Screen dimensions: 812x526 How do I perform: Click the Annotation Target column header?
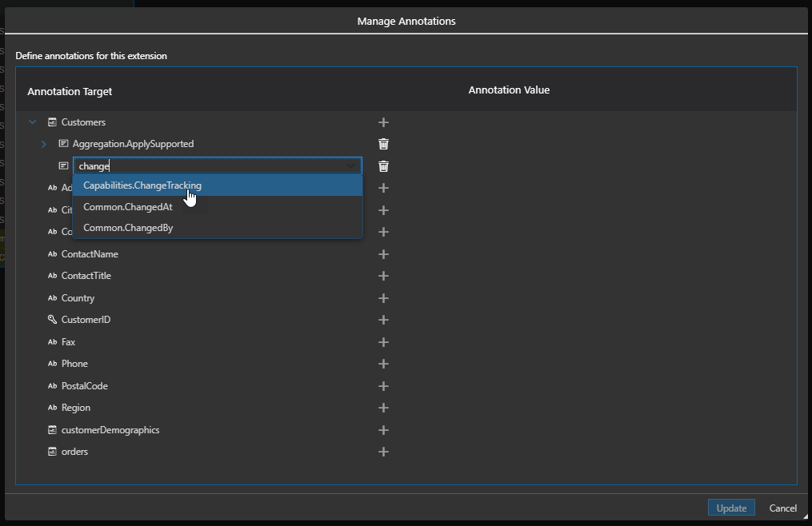[x=70, y=92]
